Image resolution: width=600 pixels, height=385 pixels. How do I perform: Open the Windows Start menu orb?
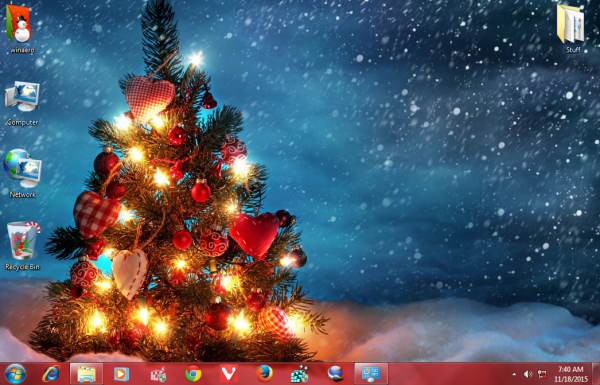point(16,374)
